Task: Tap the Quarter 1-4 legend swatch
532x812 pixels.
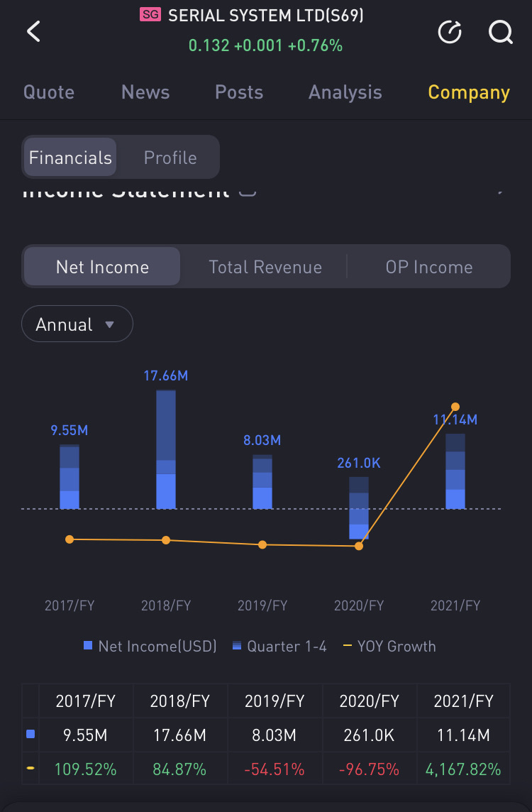Action: (x=237, y=646)
